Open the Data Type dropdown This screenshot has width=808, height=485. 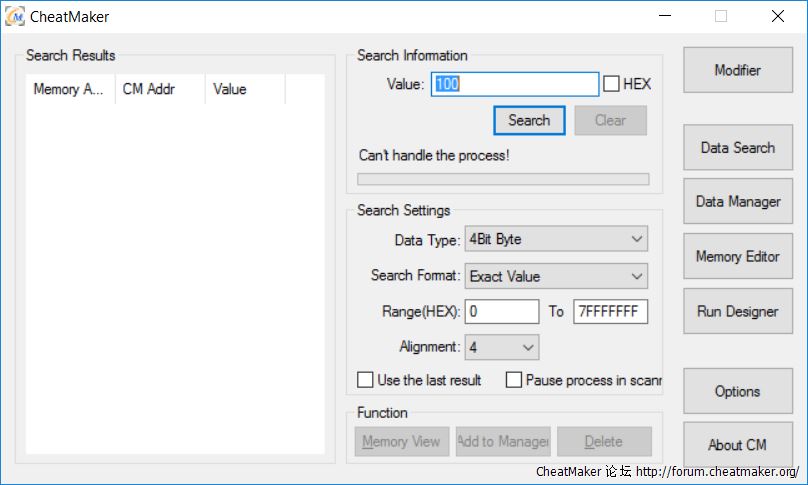(x=555, y=239)
